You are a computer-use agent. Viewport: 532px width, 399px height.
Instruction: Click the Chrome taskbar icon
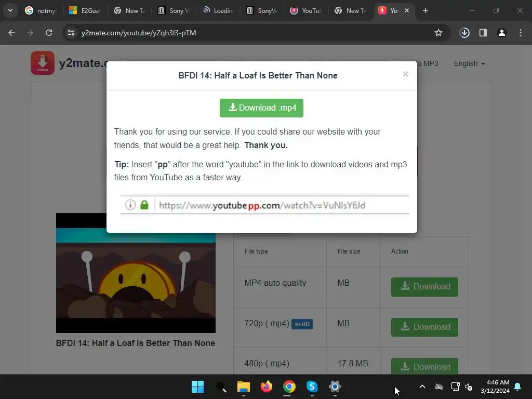coord(289,387)
